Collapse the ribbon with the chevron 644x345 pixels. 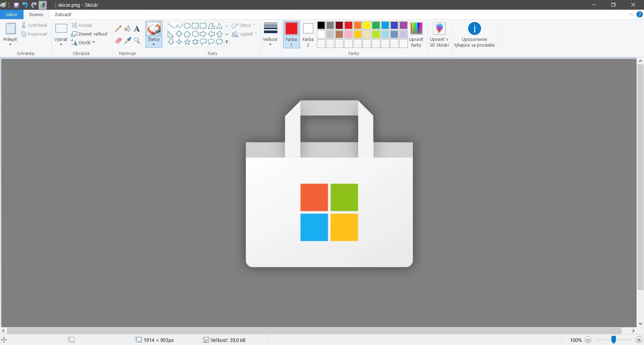pos(631,15)
